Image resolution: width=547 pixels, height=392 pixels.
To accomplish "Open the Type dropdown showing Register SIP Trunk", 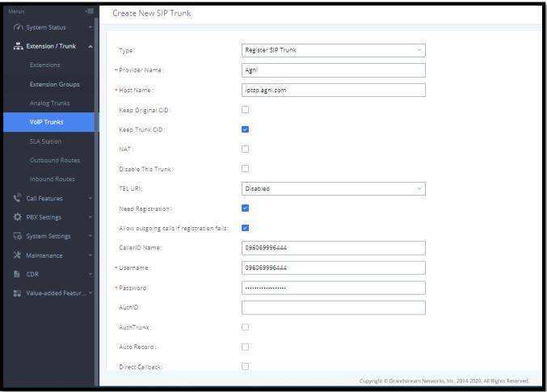I will click(333, 50).
